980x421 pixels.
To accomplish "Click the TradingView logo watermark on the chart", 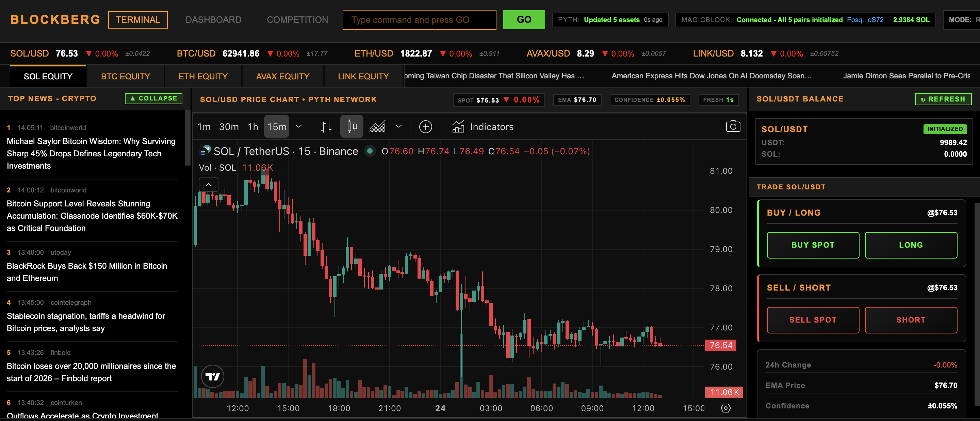I will pyautogui.click(x=213, y=376).
